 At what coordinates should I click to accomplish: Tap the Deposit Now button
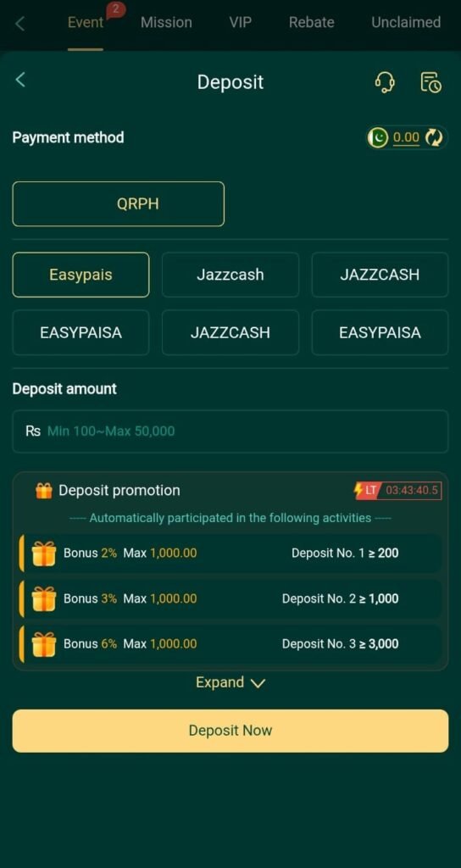[x=230, y=731]
